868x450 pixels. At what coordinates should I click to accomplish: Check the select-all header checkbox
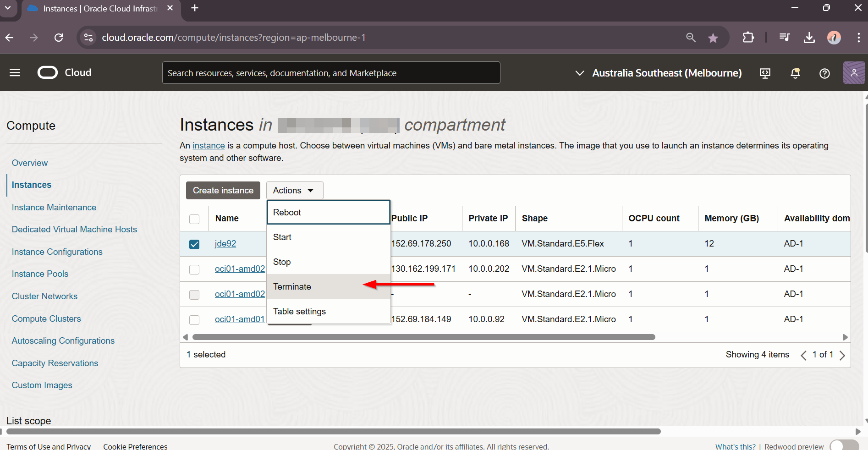click(194, 219)
